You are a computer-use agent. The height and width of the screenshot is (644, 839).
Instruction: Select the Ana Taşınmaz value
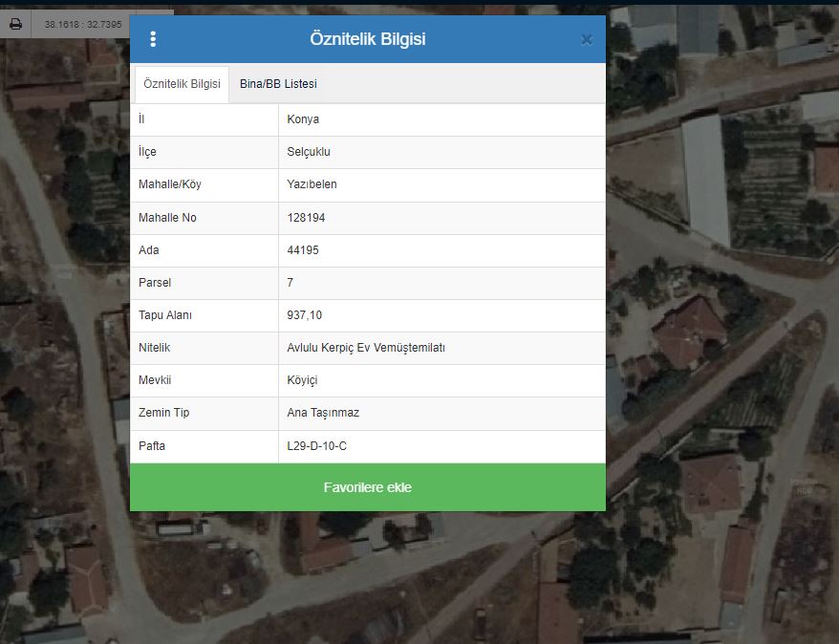323,413
